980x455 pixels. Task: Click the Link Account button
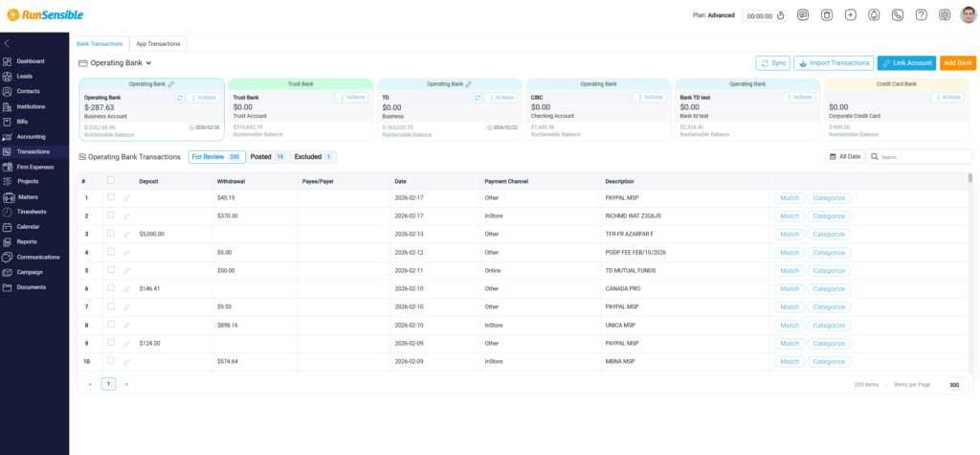(x=907, y=63)
